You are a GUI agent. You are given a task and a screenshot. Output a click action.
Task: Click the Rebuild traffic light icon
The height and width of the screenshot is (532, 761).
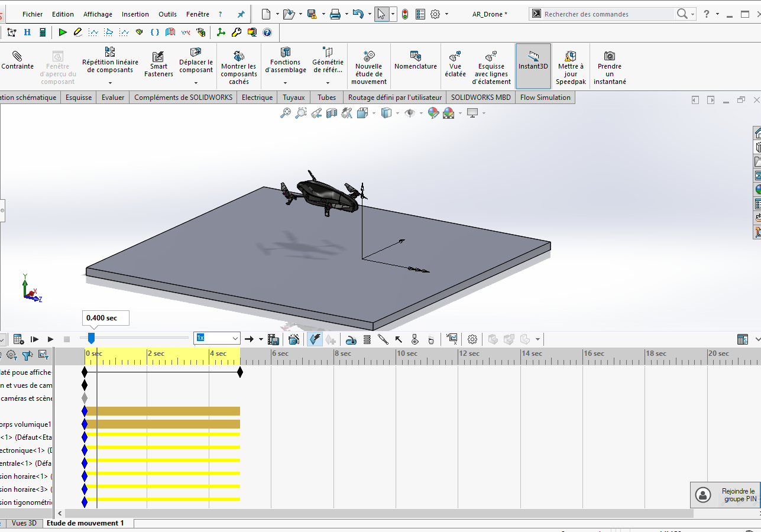point(405,14)
